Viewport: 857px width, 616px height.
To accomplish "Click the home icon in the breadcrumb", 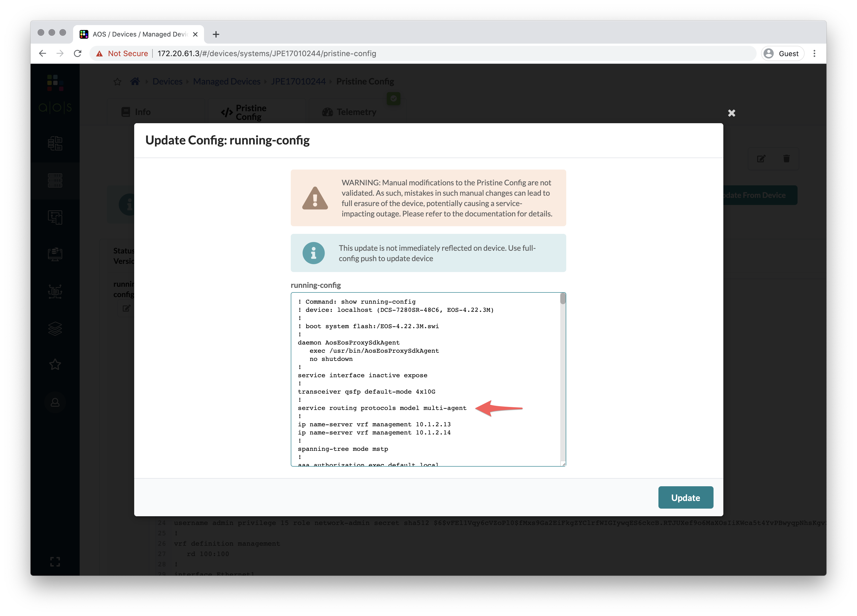I will [135, 81].
